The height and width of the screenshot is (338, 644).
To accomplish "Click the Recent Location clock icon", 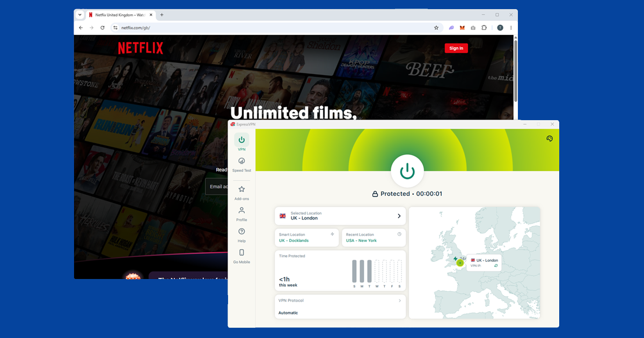I will tap(399, 234).
